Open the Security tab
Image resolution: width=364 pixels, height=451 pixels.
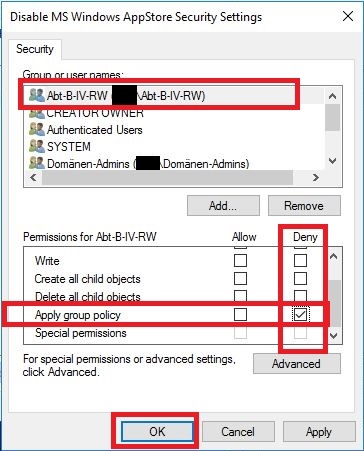35,49
